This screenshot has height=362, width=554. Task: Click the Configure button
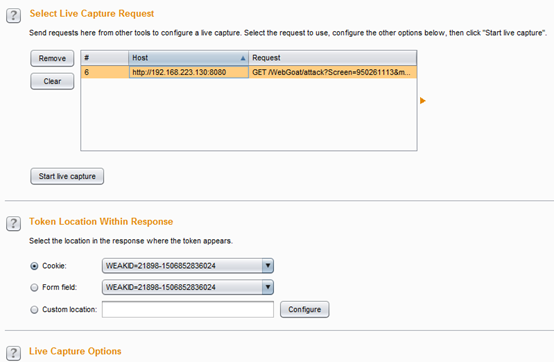305,309
